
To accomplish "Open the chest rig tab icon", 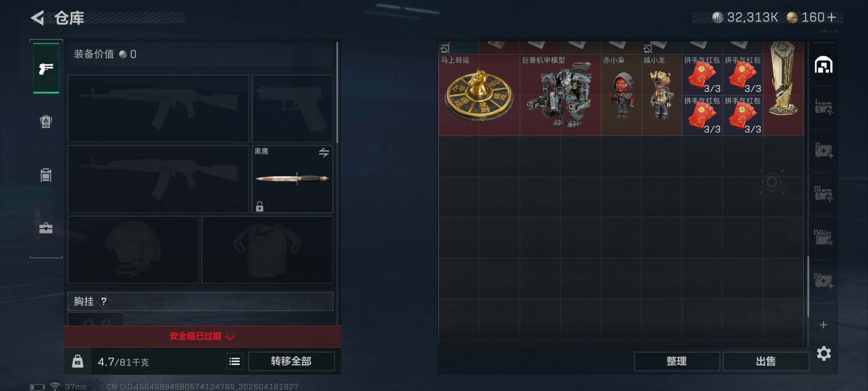I will (x=46, y=175).
